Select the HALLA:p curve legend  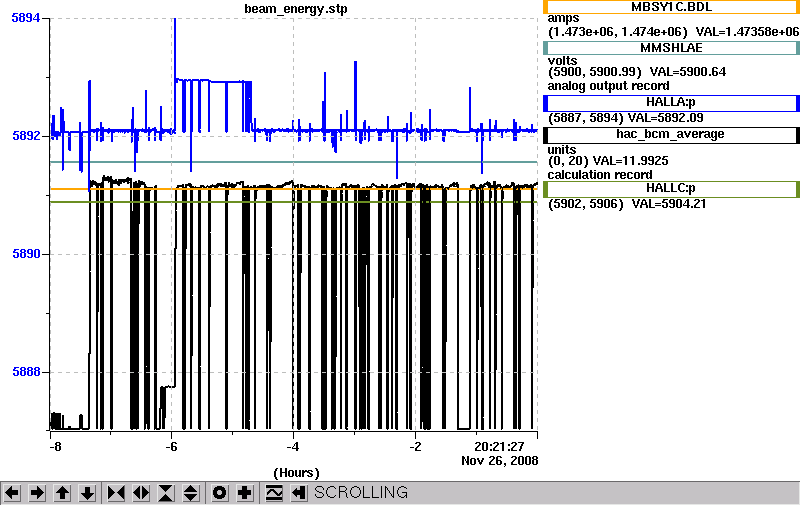[671, 103]
